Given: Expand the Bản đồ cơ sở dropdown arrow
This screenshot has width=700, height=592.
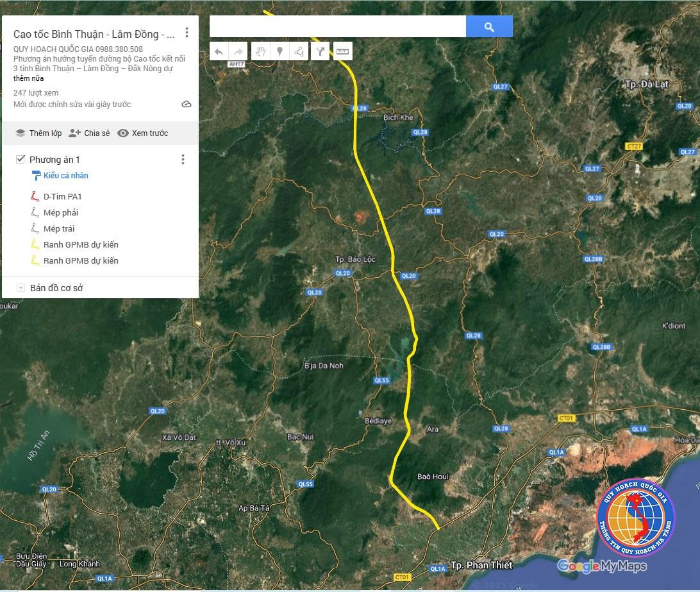Looking at the screenshot, I should click(21, 288).
